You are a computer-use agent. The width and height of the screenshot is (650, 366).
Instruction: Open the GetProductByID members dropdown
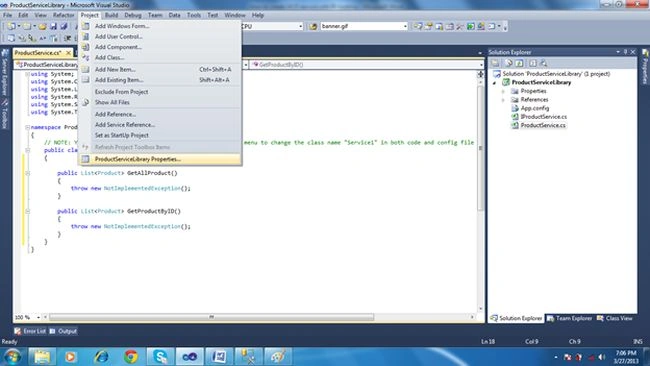pos(481,65)
